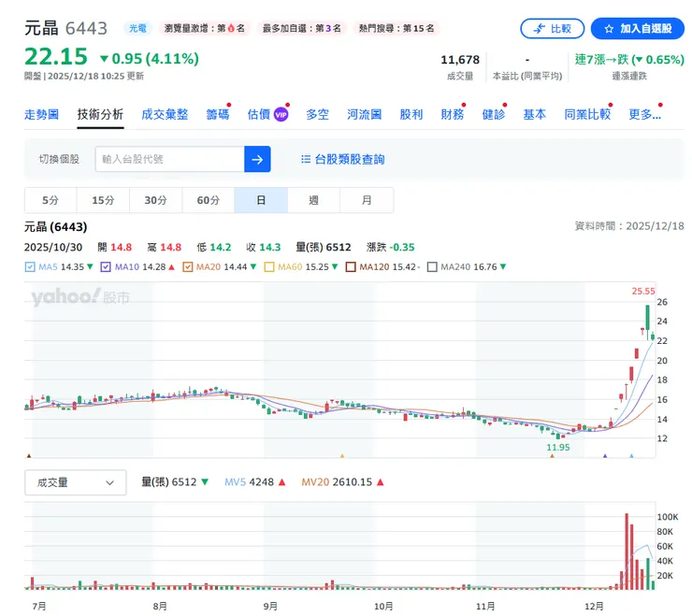This screenshot has height=616, width=692.
Task: Open the 更多... menu tab
Action: [644, 115]
